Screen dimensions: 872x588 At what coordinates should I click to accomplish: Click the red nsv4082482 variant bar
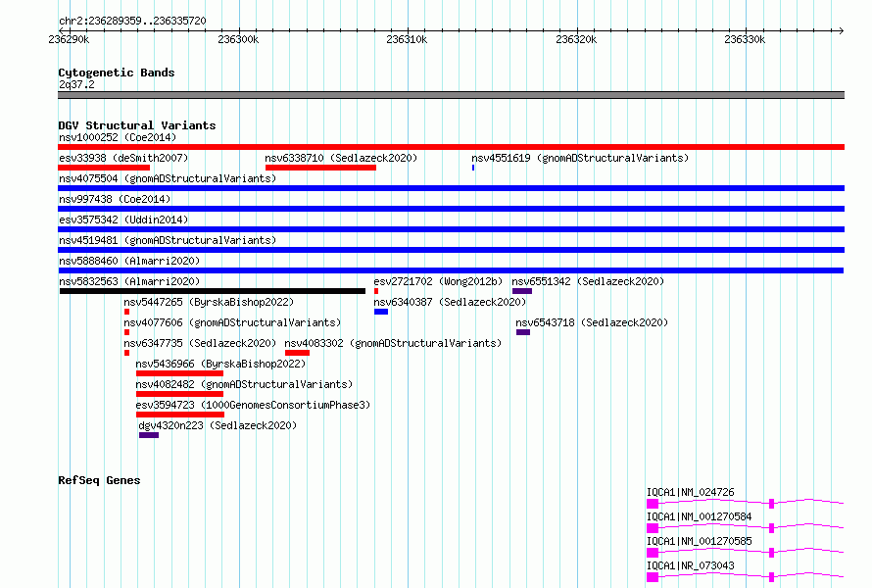coord(179,394)
